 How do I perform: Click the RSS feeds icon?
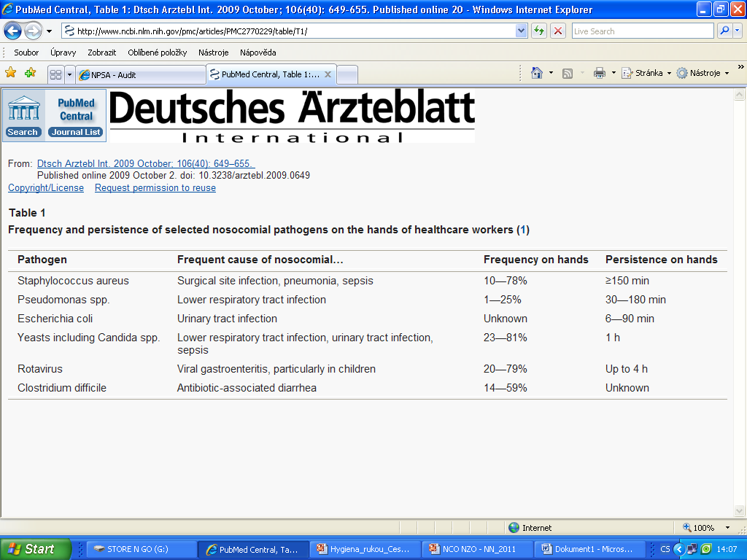tap(568, 74)
